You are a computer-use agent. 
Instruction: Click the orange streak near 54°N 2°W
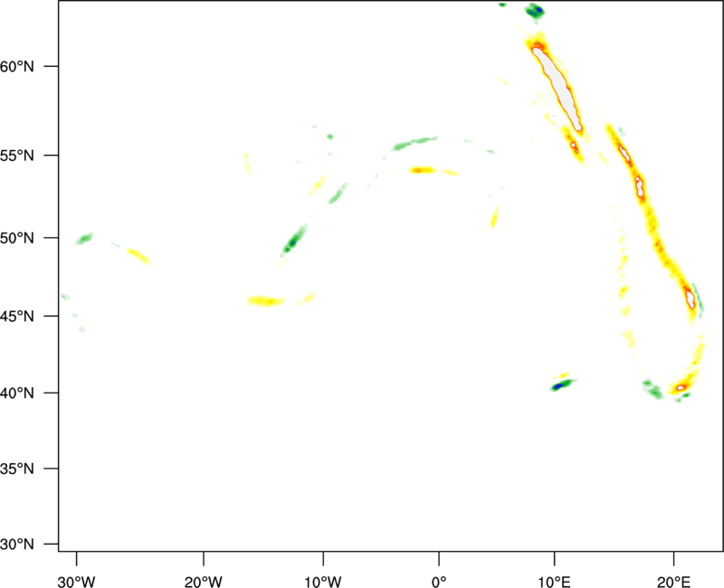coord(423,170)
